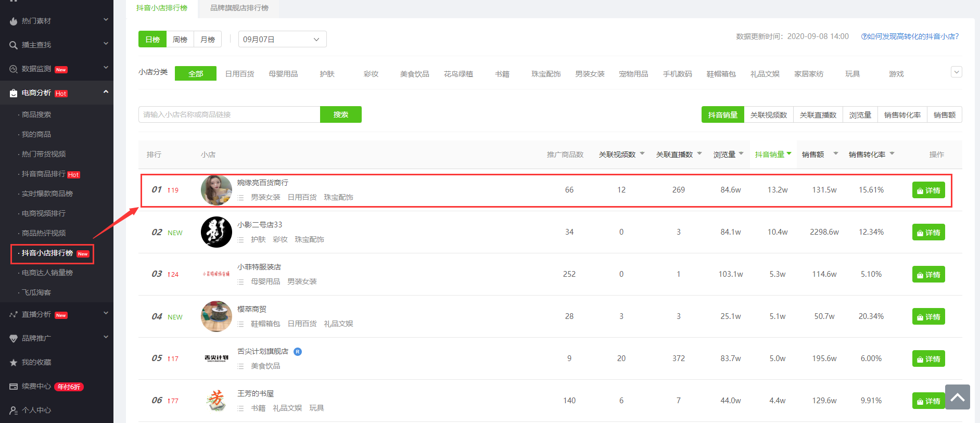Click the 数据监测 monitoring icon
980x423 pixels.
14,69
